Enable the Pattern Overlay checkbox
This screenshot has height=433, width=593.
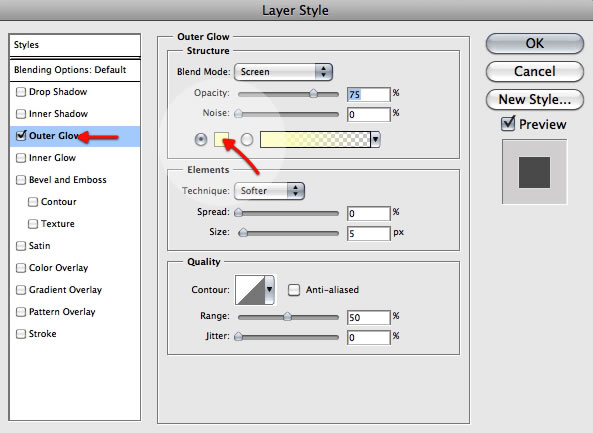click(x=21, y=312)
